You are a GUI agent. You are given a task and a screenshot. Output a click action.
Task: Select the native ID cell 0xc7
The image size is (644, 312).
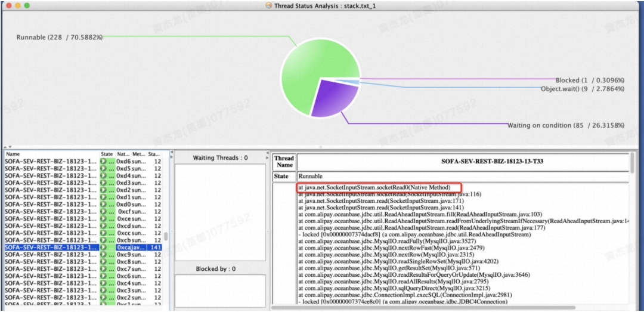click(x=123, y=269)
